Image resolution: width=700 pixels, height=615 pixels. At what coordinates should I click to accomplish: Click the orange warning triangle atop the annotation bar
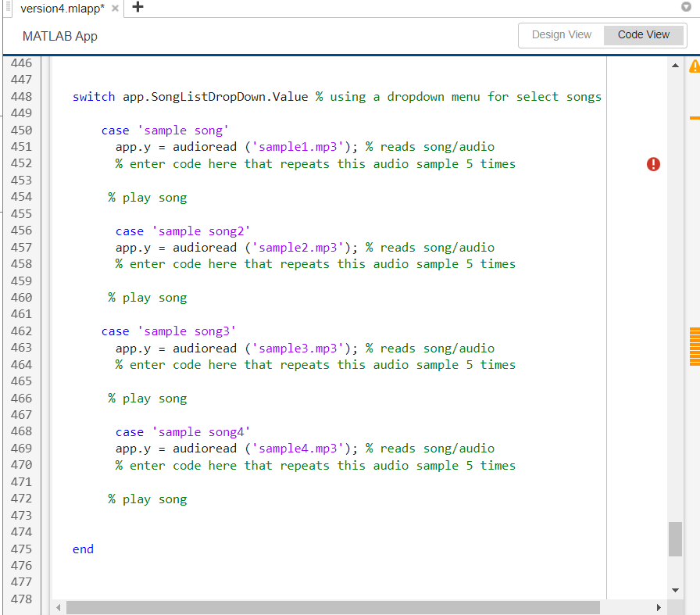coord(694,67)
